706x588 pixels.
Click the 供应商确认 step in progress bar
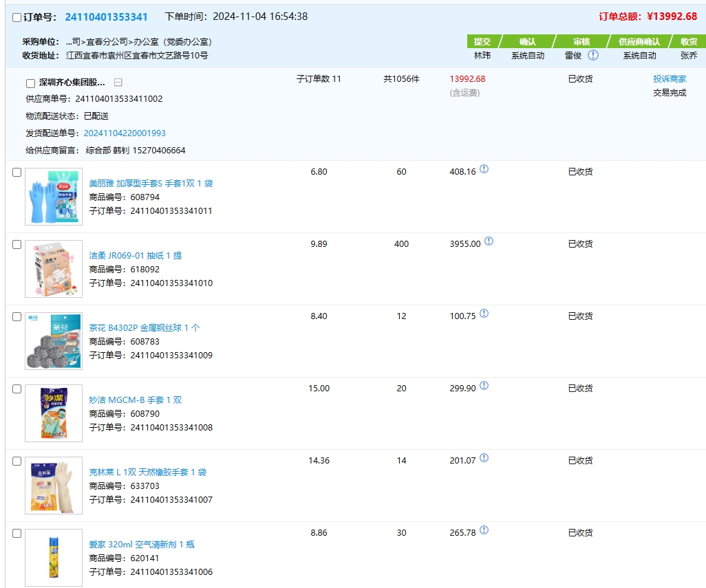(639, 41)
